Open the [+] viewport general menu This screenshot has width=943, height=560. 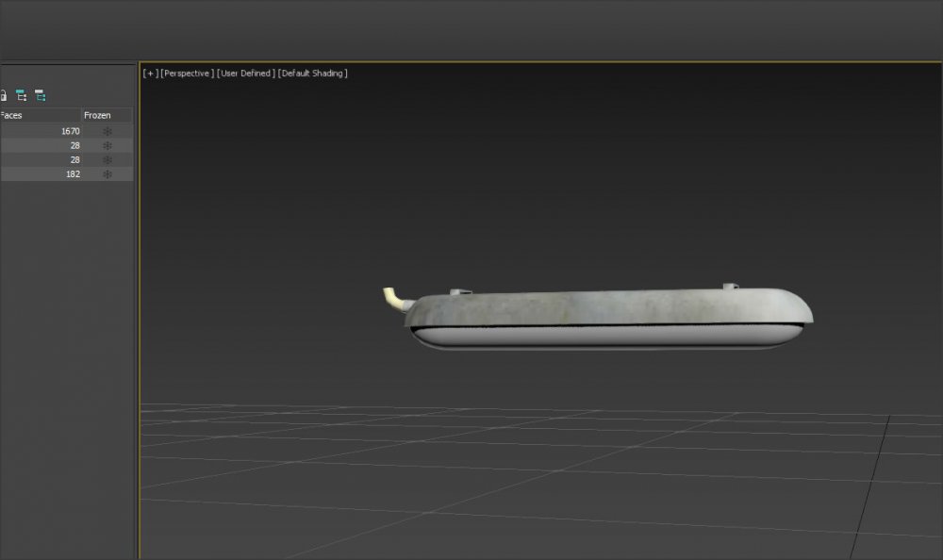click(x=150, y=74)
